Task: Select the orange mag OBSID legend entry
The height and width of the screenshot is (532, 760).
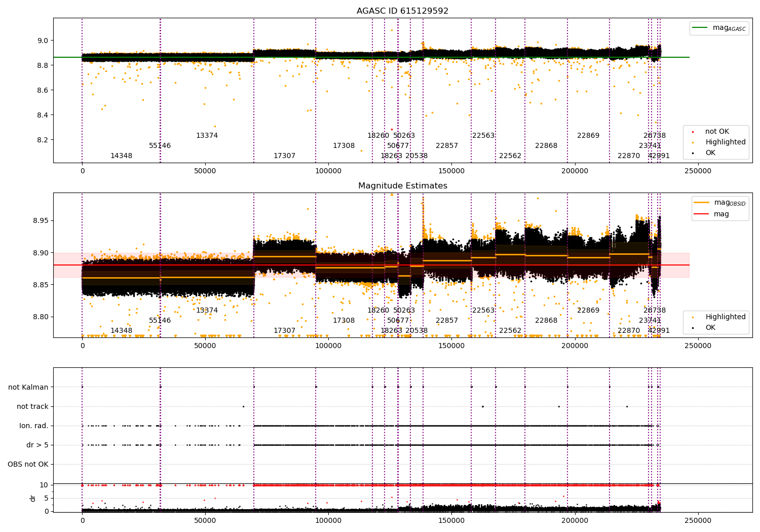Action: [x=720, y=203]
